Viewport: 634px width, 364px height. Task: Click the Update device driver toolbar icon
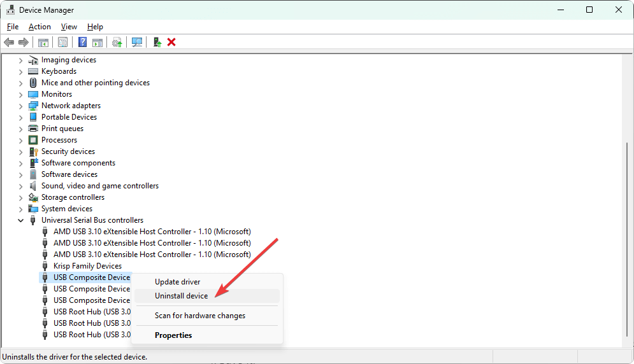(117, 42)
